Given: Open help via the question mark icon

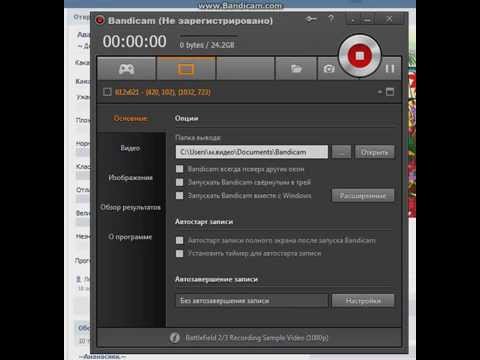Looking at the screenshot, I should point(331,19).
